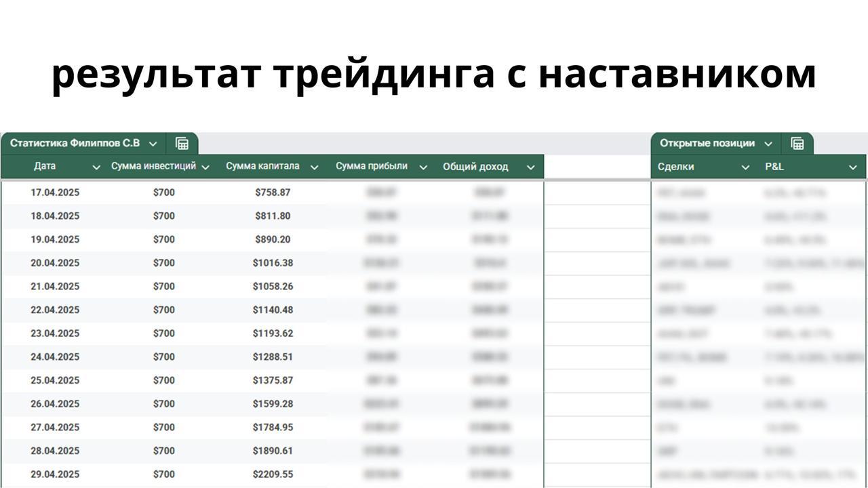The height and width of the screenshot is (488, 868).
Task: Open the table icon beside Статистика Филиппов С.В
Action: click(x=182, y=144)
